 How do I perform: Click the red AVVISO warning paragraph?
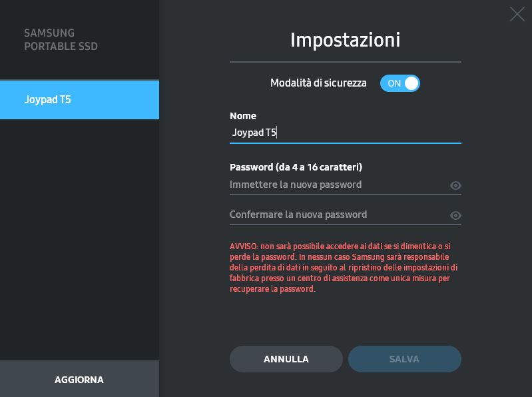pos(344,267)
